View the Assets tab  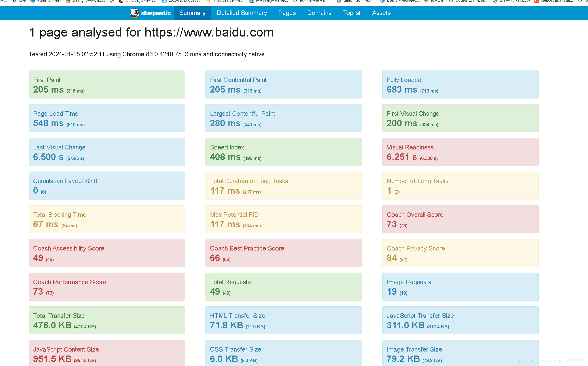[381, 13]
